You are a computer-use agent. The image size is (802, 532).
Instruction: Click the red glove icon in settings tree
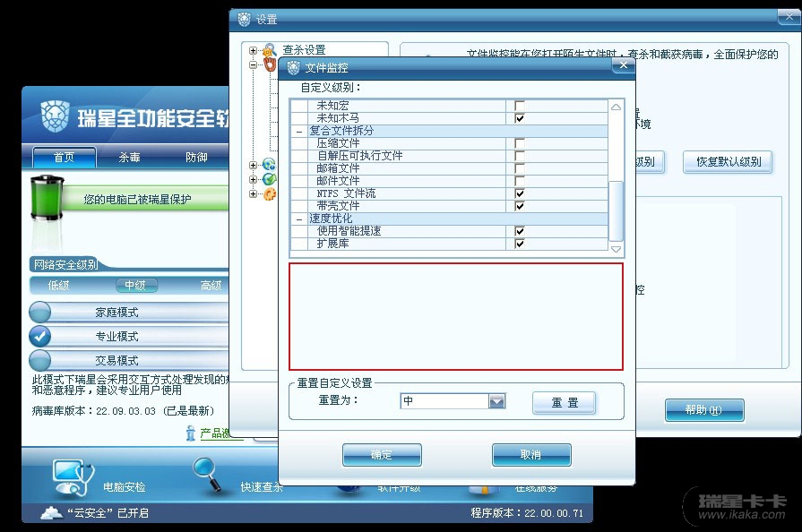pos(270,64)
